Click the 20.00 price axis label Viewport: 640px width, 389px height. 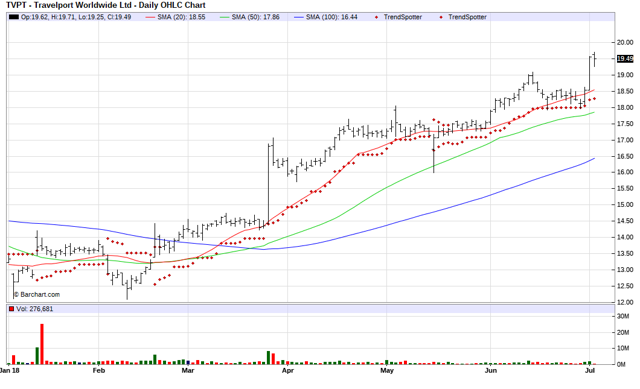(625, 42)
